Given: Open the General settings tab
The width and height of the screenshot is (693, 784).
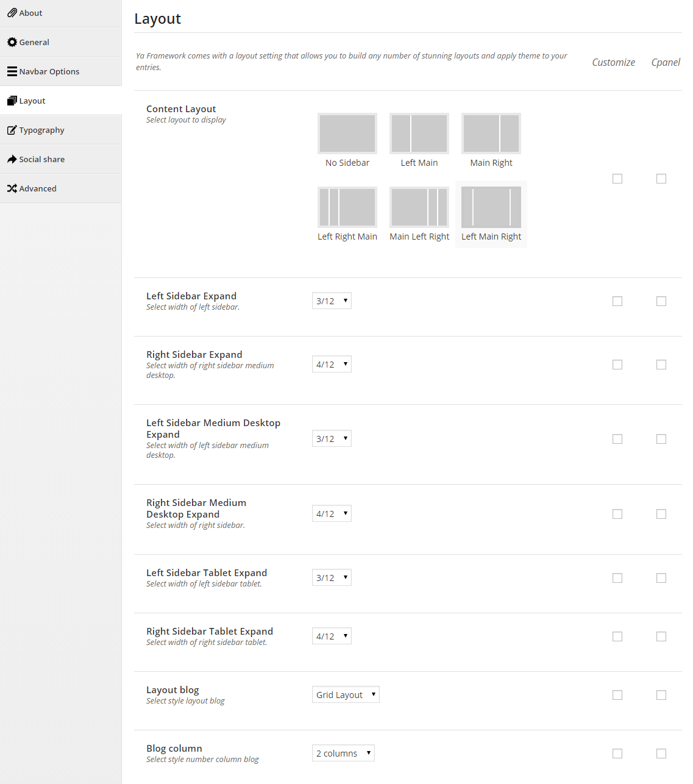Looking at the screenshot, I should pyautogui.click(x=61, y=42).
